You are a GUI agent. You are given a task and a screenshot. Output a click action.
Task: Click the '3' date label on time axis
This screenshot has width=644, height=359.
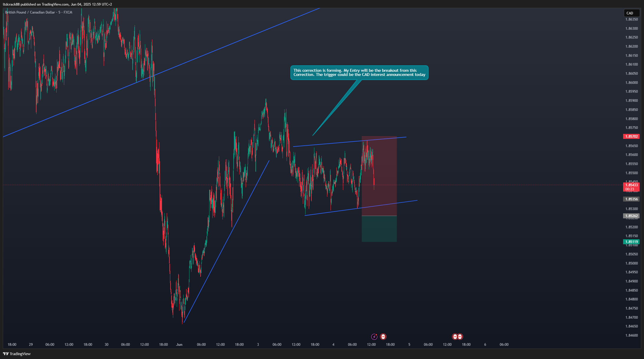tap(258, 345)
